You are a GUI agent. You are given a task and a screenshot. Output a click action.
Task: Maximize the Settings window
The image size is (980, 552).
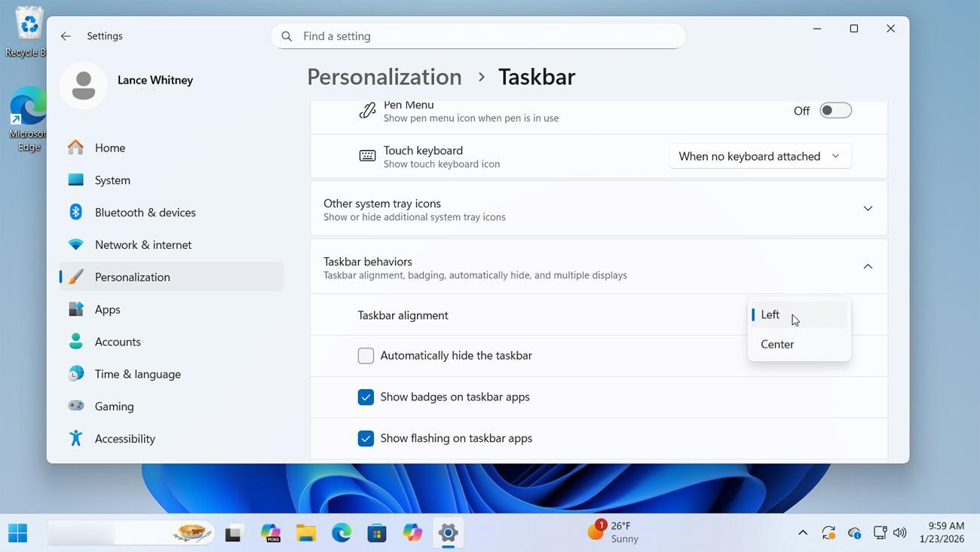point(853,29)
